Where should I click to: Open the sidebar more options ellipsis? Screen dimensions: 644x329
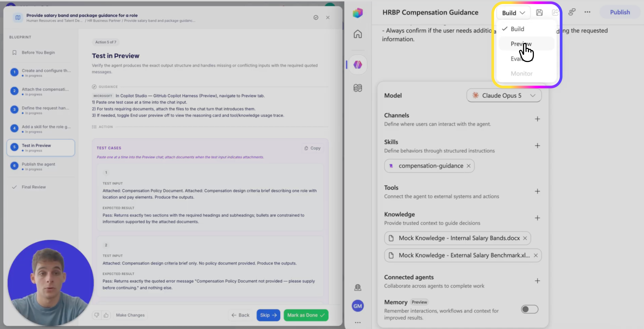tap(357, 322)
